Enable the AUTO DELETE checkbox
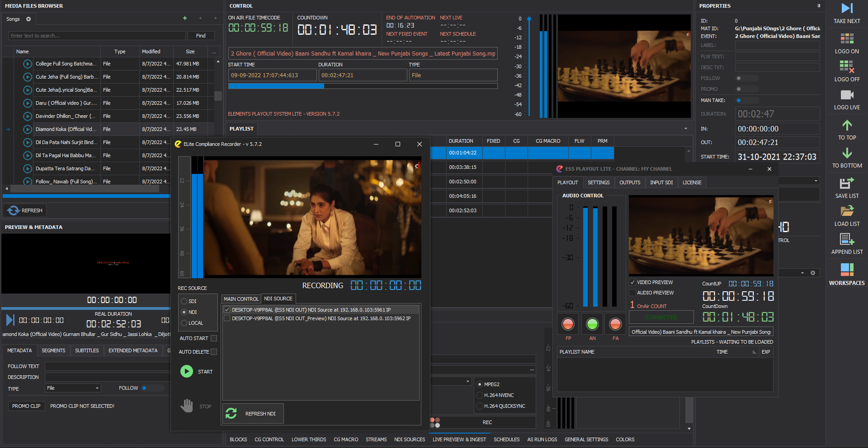The image size is (868, 448). [214, 352]
